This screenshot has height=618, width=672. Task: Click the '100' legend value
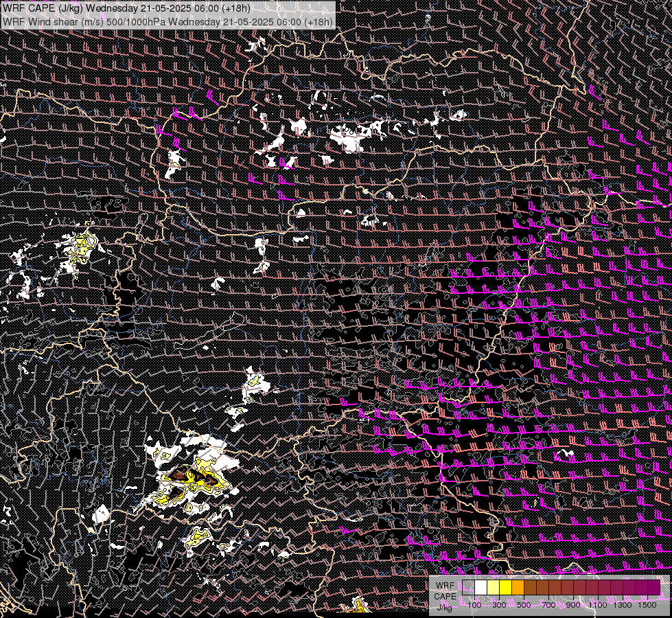pyautogui.click(x=474, y=605)
